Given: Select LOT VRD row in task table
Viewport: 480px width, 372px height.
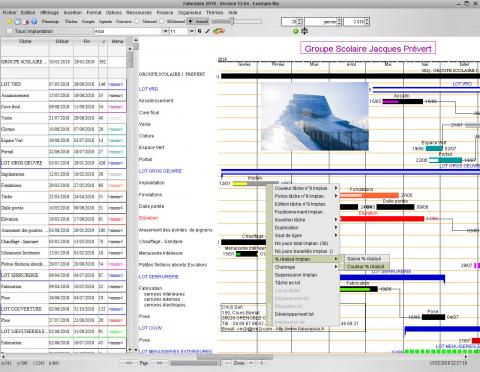Looking at the screenshot, I should (63, 84).
